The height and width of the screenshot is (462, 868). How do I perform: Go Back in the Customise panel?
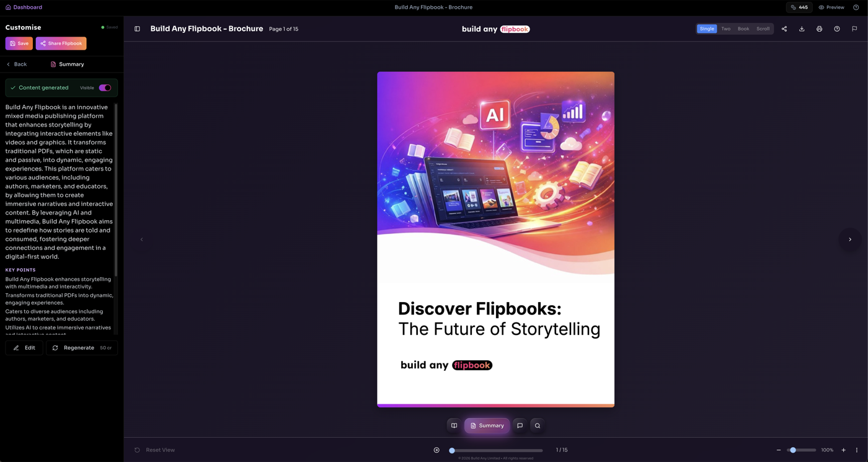coord(17,64)
